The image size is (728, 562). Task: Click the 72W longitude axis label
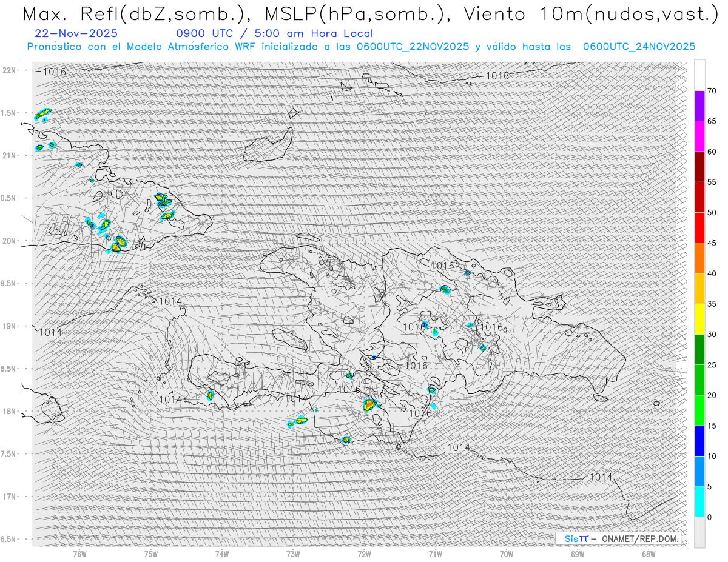pyautogui.click(x=364, y=554)
